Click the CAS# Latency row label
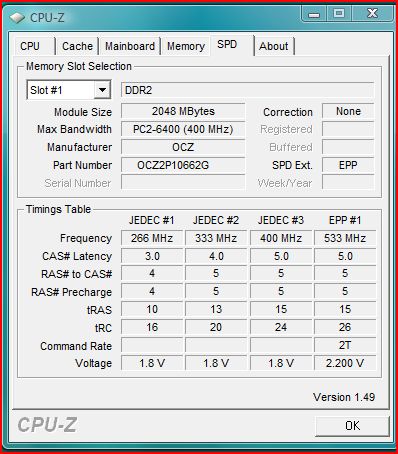This screenshot has height=454, width=398. (77, 256)
